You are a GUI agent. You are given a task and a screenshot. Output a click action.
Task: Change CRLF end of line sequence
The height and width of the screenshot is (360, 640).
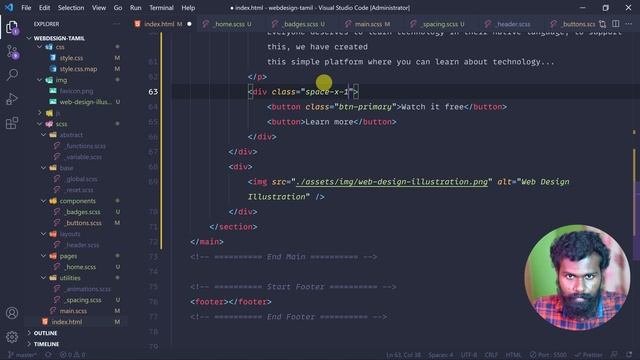[x=491, y=355]
